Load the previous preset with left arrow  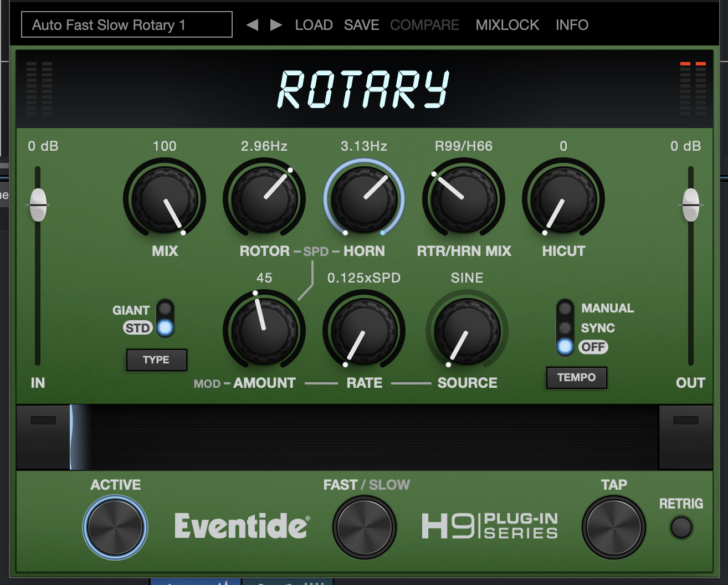click(252, 25)
